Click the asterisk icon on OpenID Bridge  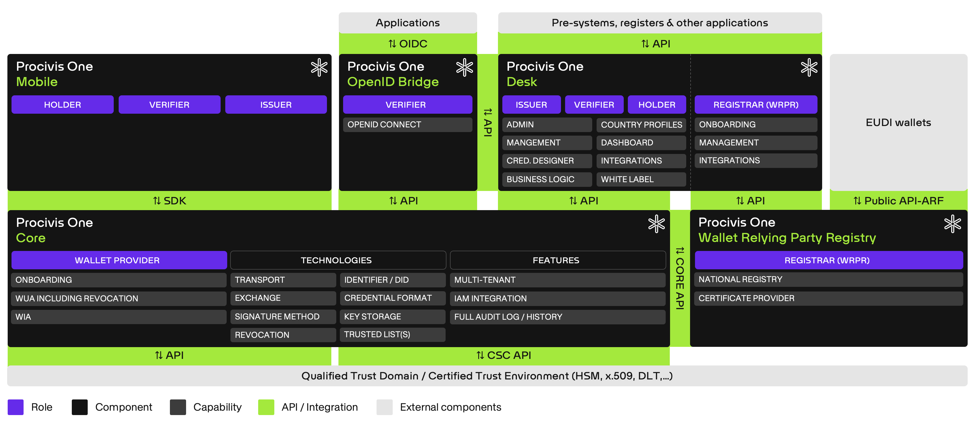coord(465,67)
